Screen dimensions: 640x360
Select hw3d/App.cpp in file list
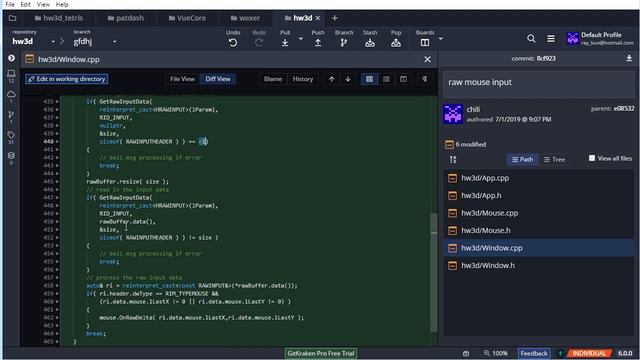pyautogui.click(x=538, y=178)
